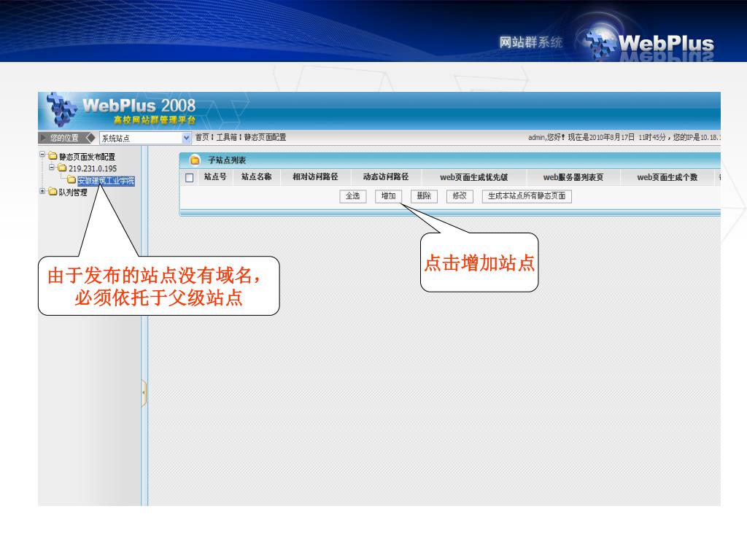Select 静态页面发布配置 root node
The width and height of the screenshot is (747, 560).
coord(87,157)
